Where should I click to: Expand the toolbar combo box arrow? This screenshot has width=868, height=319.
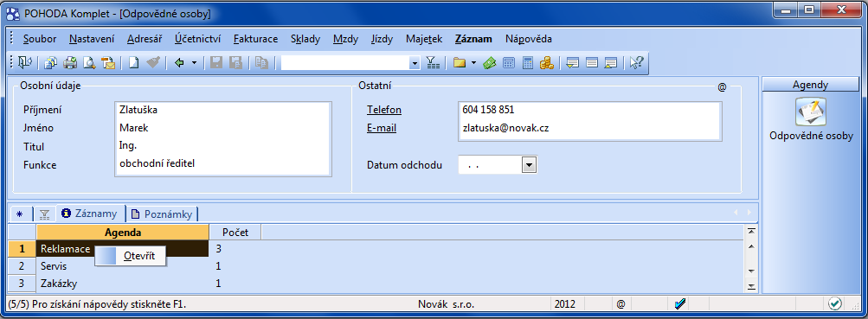tap(415, 63)
